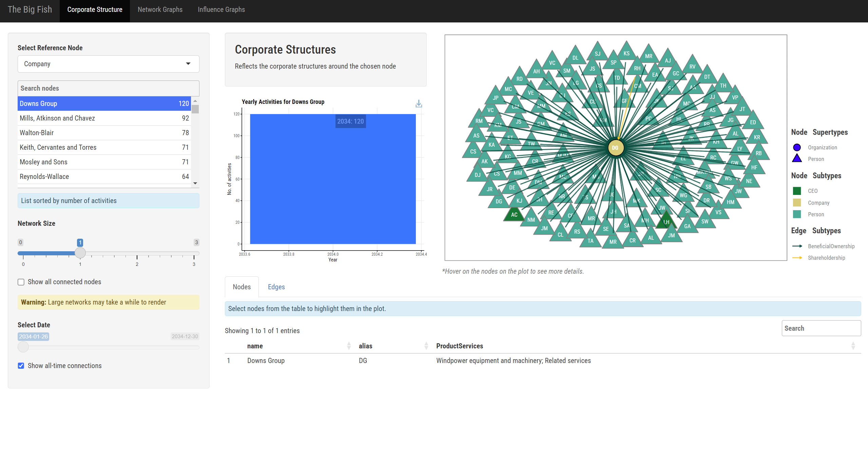The width and height of the screenshot is (868, 474).
Task: Click the node list scroll-down arrow
Action: pyautogui.click(x=195, y=183)
